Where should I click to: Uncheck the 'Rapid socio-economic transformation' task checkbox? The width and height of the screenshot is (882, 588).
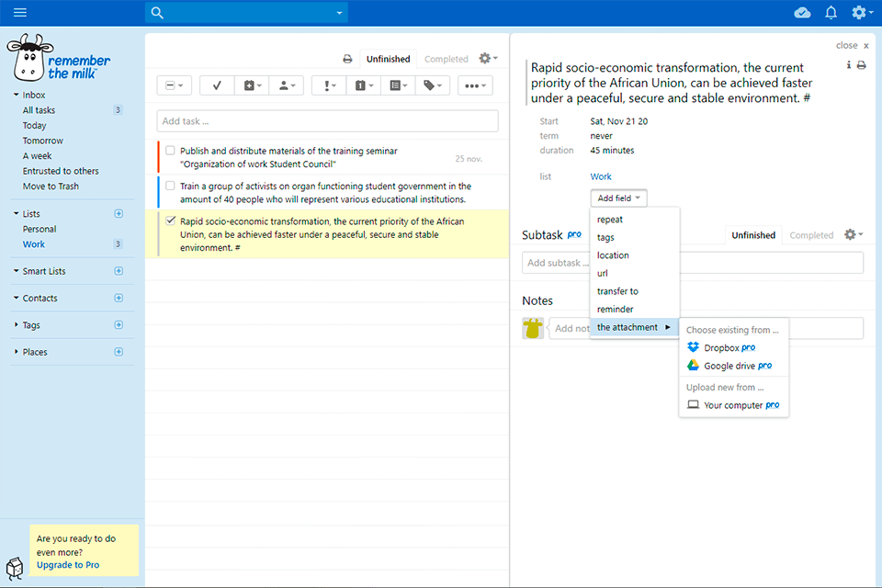(x=170, y=220)
